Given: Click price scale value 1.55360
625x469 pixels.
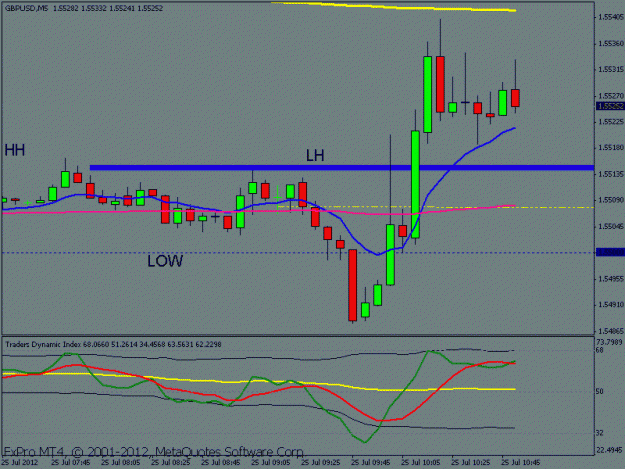Looking at the screenshot, I should 610,43.
